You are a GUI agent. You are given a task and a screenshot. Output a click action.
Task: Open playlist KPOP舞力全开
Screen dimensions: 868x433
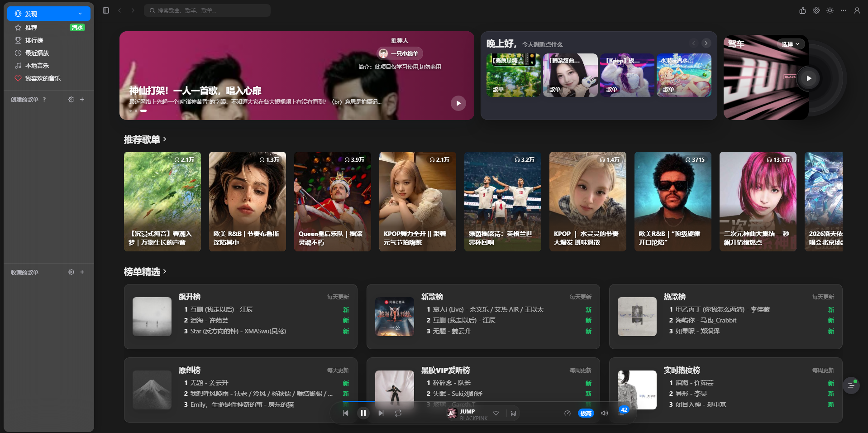click(418, 202)
